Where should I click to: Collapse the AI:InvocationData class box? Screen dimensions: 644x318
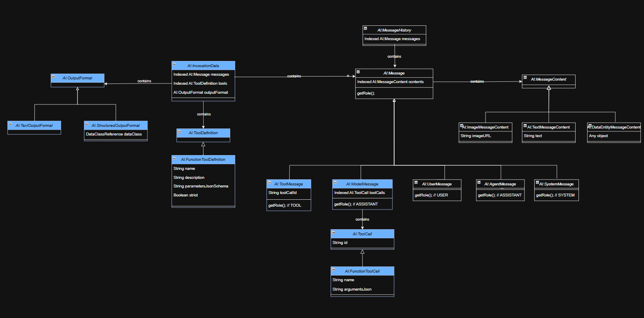click(x=175, y=64)
